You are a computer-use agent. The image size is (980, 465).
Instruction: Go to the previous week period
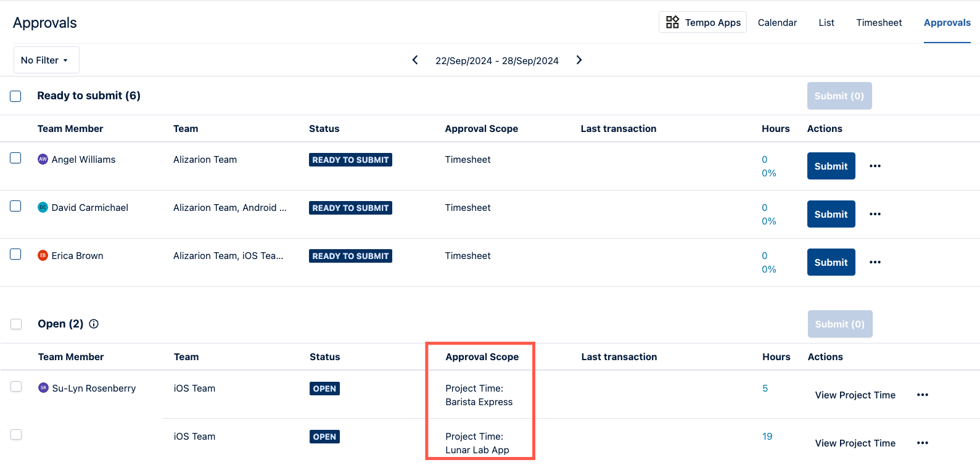[x=415, y=60]
